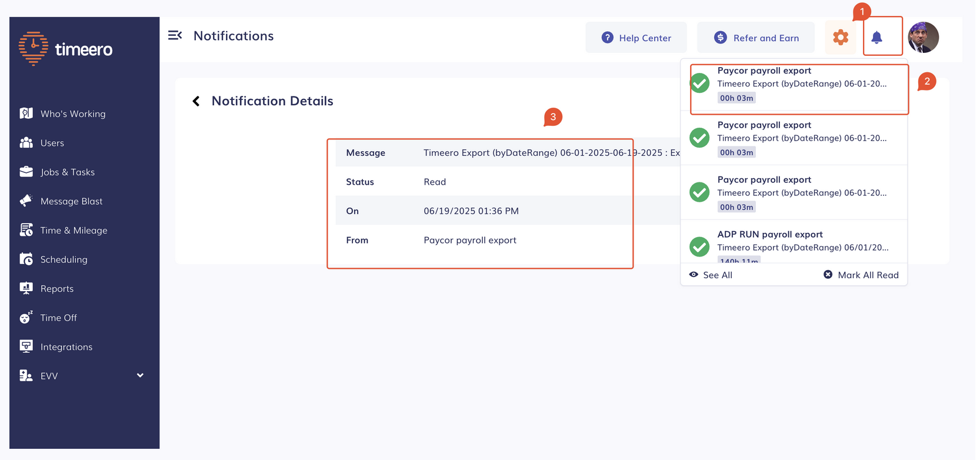Select Message Blast in the sidebar
Image resolution: width=980 pixels, height=460 pixels.
(x=71, y=201)
